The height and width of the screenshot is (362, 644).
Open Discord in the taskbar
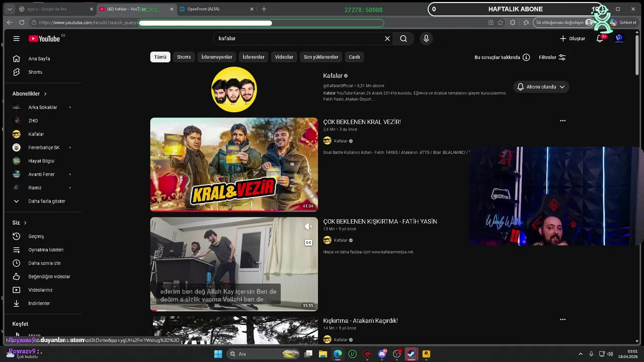(382, 354)
